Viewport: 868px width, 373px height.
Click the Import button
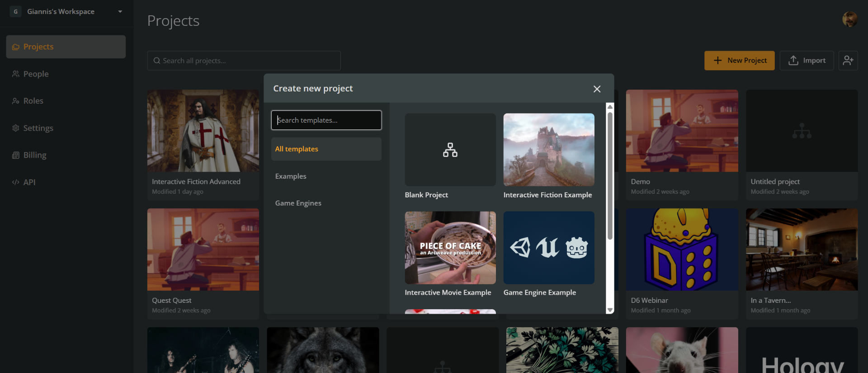click(807, 60)
